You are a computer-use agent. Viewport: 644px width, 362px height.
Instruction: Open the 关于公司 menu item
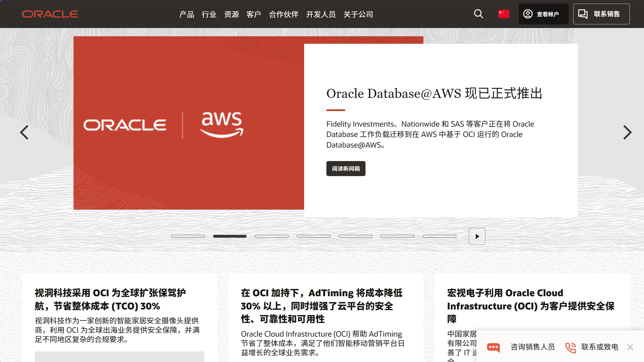pos(358,14)
